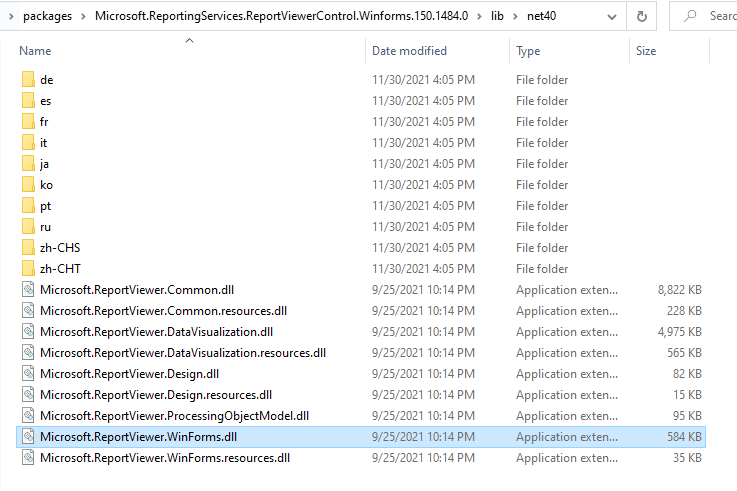Open the es folder icon
The width and height of the screenshot is (737, 491).
[x=28, y=101]
